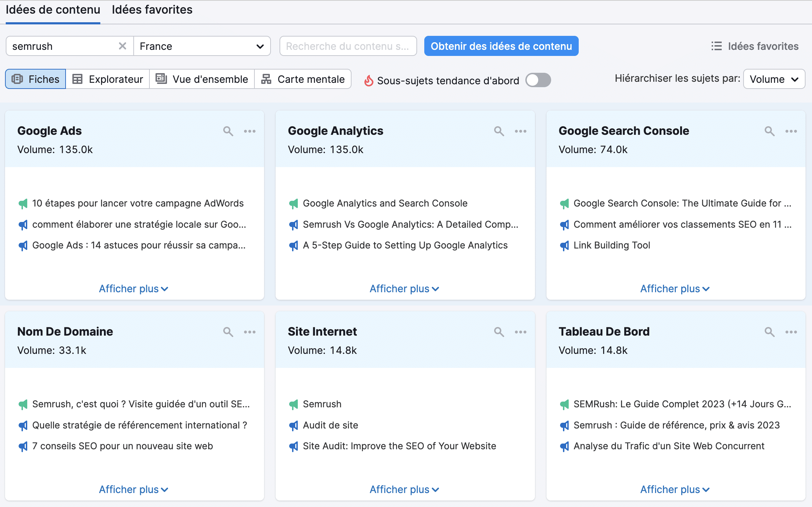Click Google Search Console card magnifier icon
This screenshot has width=812, height=507.
tap(770, 131)
